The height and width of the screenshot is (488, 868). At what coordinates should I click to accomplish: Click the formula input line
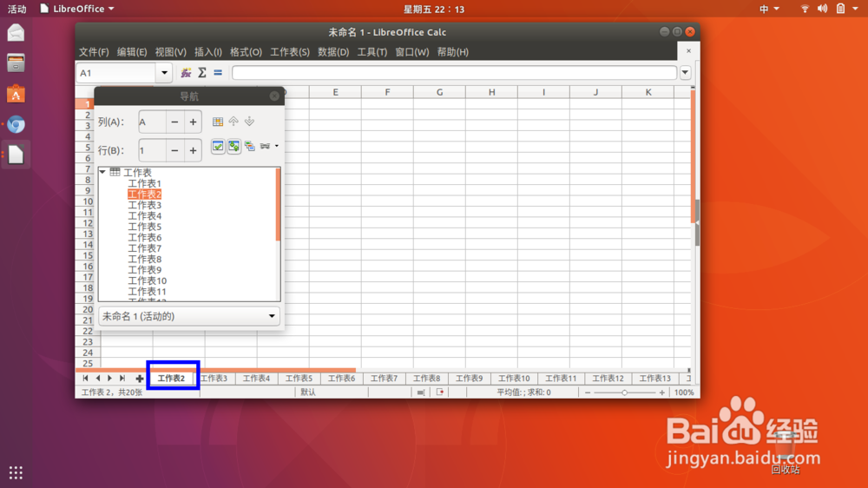454,73
